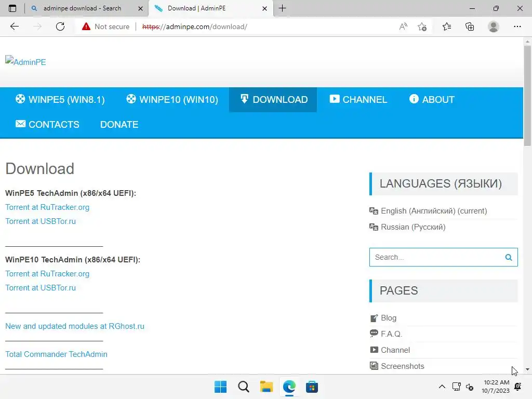This screenshot has height=399, width=532.
Task: Click the page vertical scrollbar thumb
Action: click(x=527, y=96)
